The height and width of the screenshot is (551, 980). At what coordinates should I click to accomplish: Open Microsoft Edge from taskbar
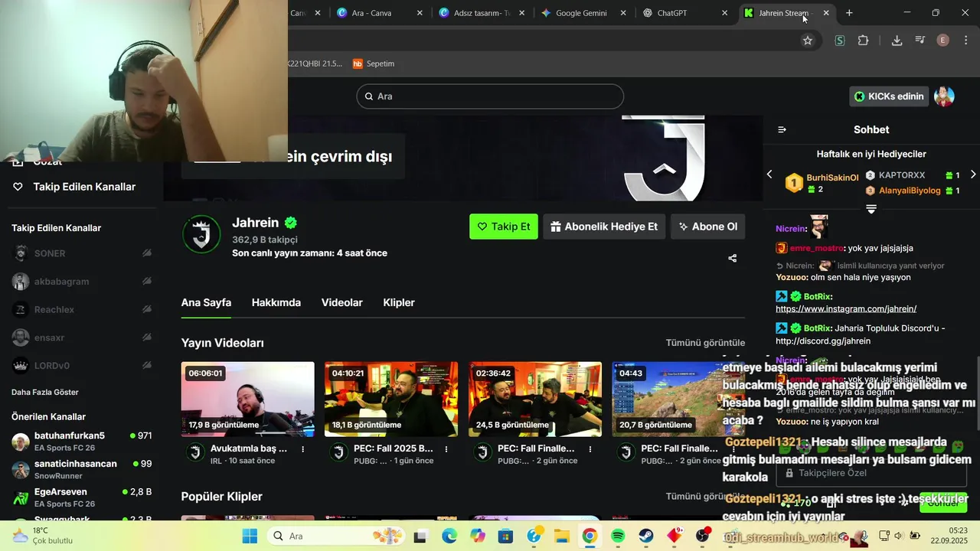click(x=449, y=536)
